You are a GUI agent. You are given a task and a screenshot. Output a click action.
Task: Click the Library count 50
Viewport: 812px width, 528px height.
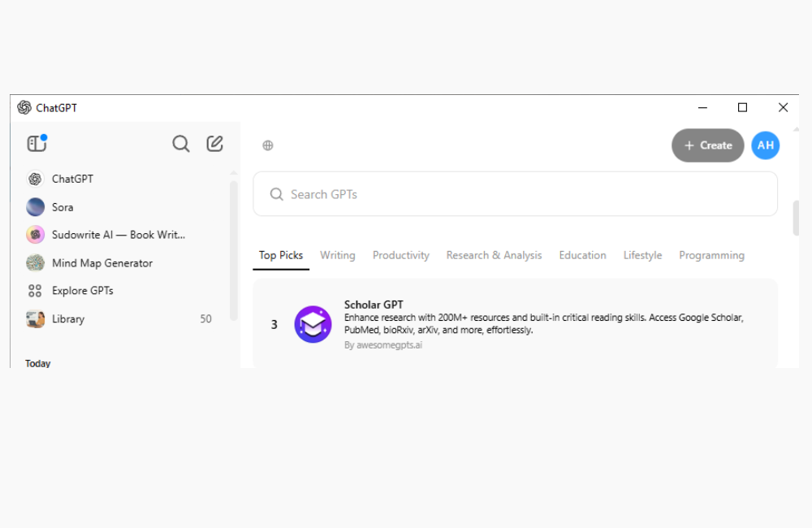205,318
